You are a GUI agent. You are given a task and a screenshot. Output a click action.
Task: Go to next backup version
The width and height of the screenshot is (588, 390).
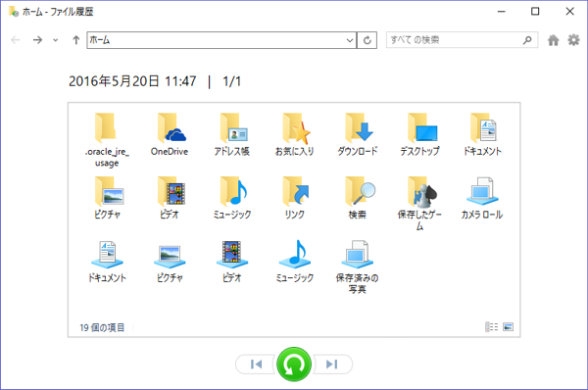click(332, 365)
